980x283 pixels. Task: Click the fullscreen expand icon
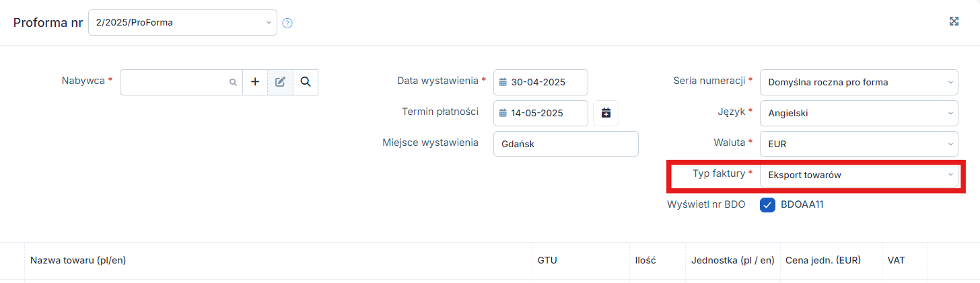tap(954, 21)
